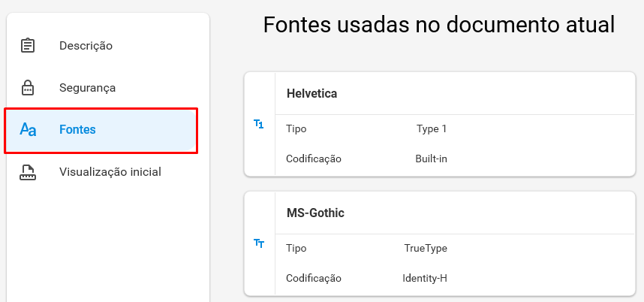The image size is (644, 302).
Task: Click the Helvetica font name
Action: [311, 94]
